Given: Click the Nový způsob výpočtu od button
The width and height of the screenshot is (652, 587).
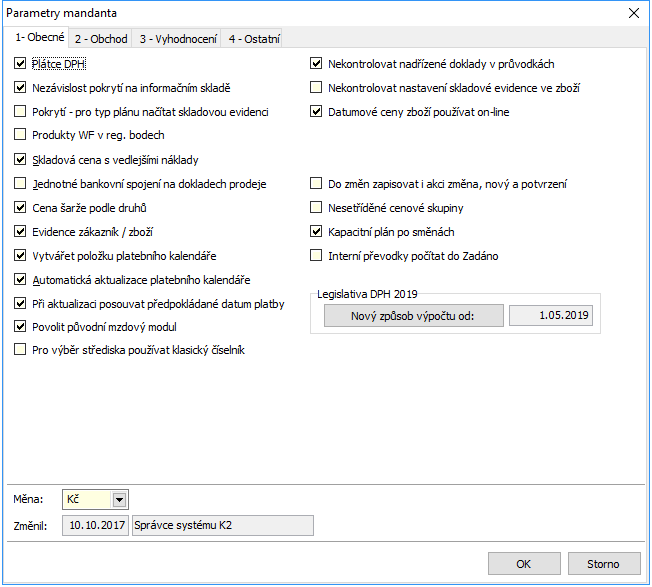Looking at the screenshot, I should tap(413, 316).
